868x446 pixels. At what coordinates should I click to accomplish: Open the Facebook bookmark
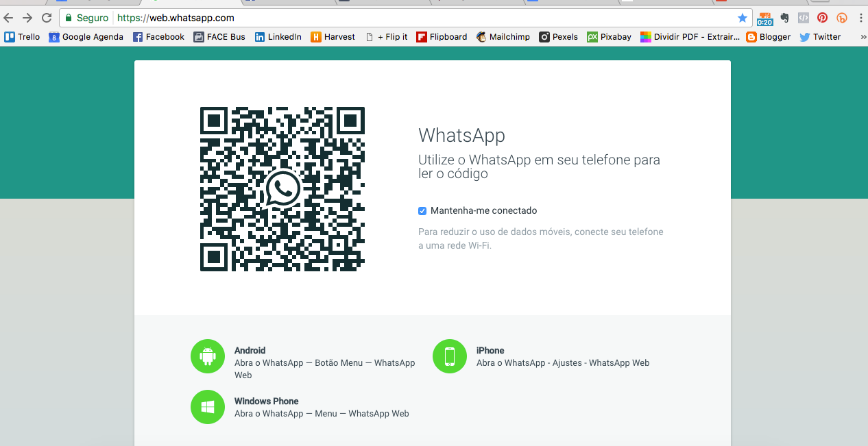[x=158, y=37]
